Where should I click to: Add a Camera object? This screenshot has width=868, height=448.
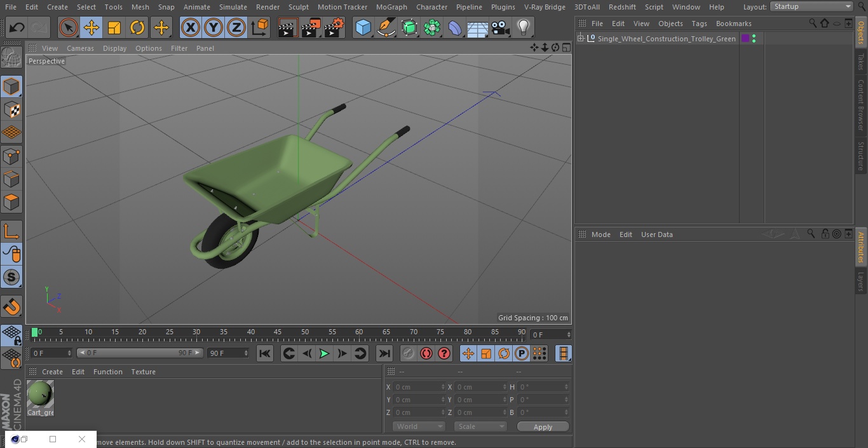point(501,27)
